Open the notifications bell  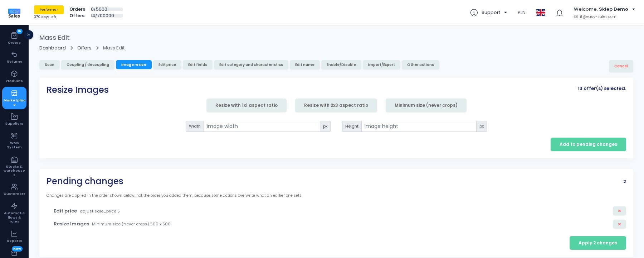(x=560, y=13)
